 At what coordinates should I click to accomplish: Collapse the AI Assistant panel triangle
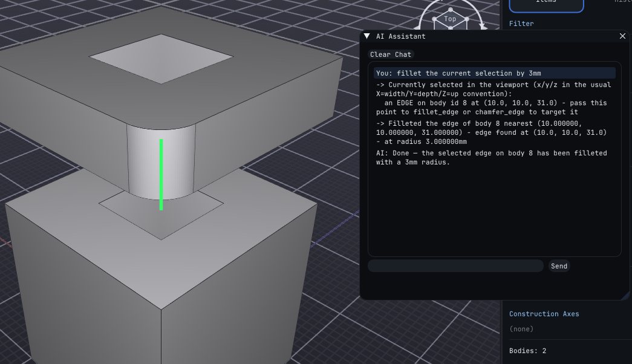pyautogui.click(x=366, y=36)
